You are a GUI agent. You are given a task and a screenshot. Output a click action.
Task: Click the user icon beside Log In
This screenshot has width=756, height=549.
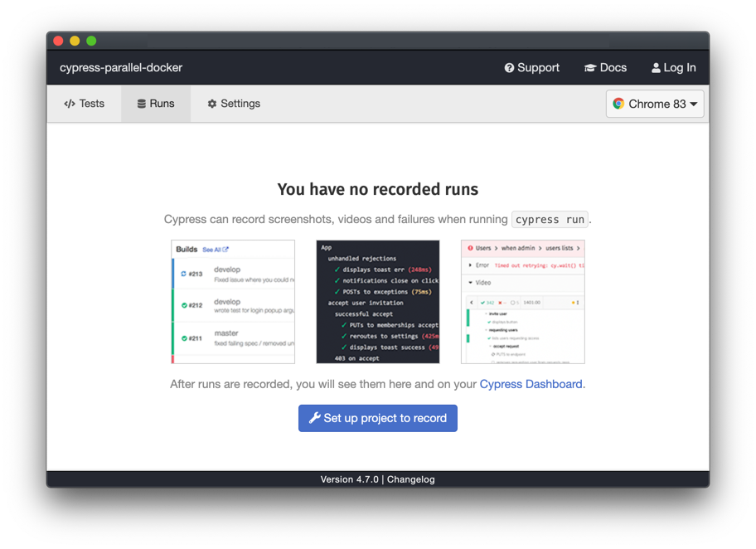(x=656, y=68)
